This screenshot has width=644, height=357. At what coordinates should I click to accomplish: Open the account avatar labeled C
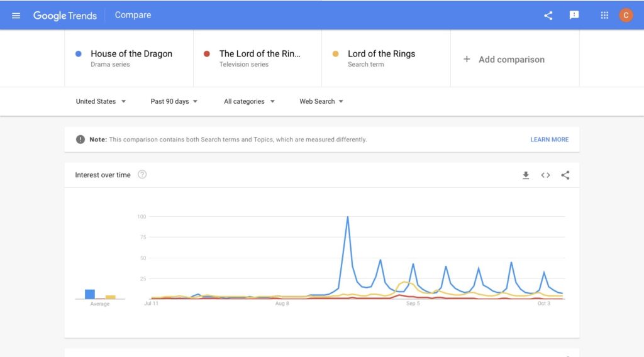[626, 15]
